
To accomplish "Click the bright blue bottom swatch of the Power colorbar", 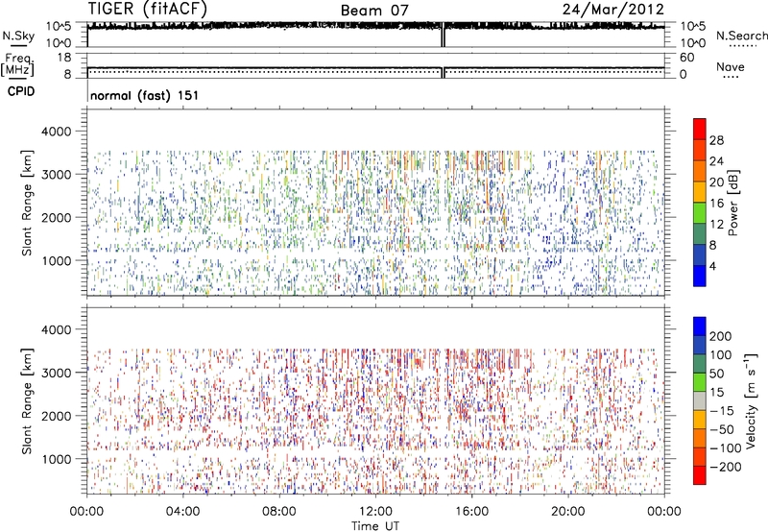I will point(700,276).
